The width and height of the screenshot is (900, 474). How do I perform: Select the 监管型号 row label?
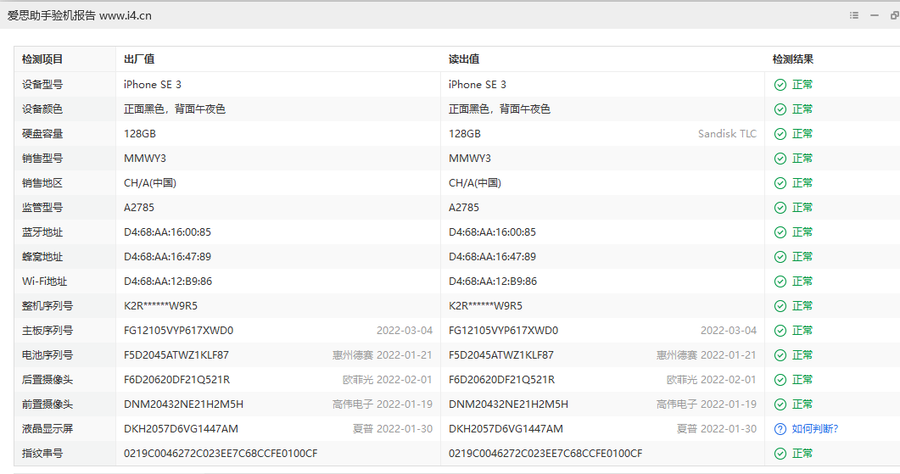click(42, 208)
